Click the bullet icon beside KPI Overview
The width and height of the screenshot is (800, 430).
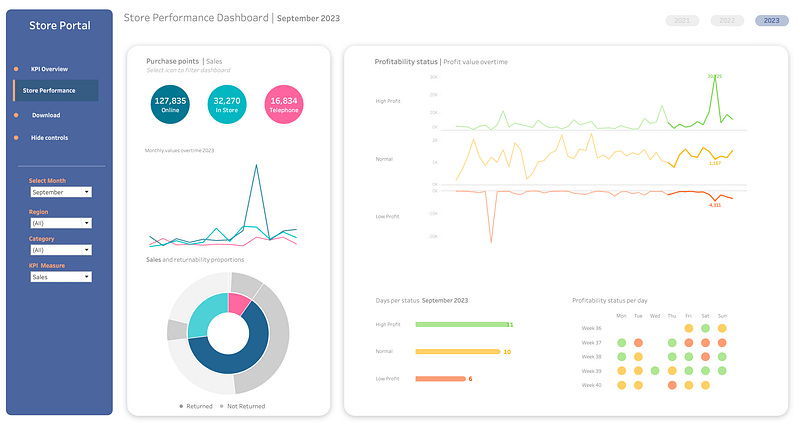point(16,69)
